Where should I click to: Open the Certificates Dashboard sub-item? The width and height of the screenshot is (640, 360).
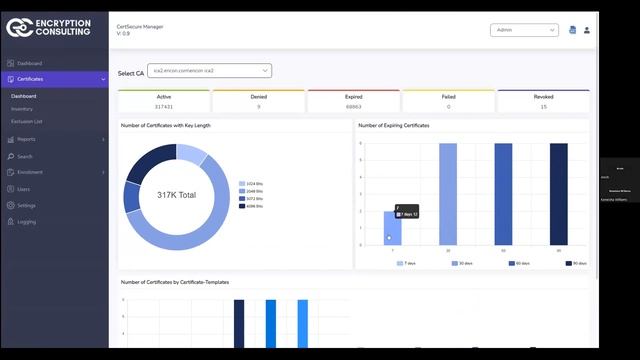point(24,96)
